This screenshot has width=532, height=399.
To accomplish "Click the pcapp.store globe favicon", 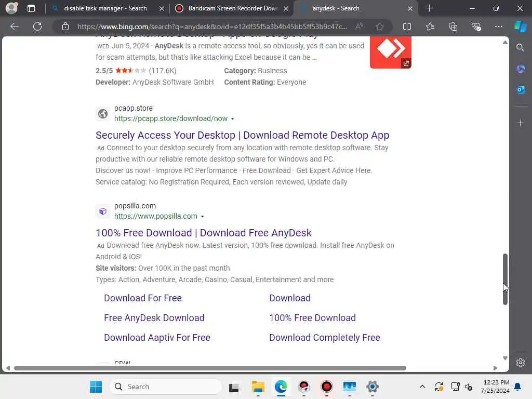I will 103,114.
